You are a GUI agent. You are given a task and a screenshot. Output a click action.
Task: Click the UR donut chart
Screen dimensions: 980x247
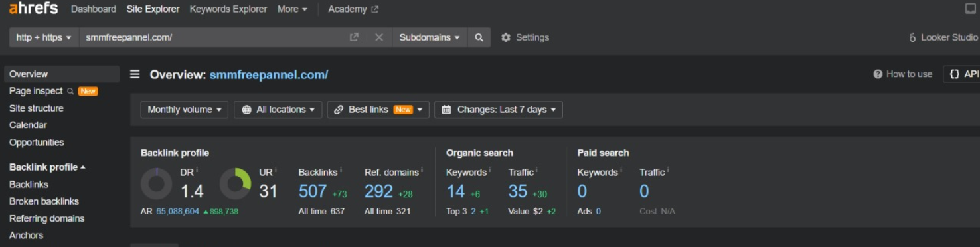[x=236, y=184]
